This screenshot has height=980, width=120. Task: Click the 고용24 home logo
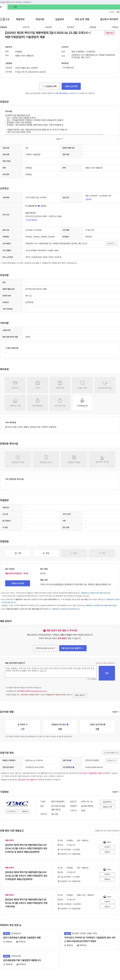coord(4,19)
